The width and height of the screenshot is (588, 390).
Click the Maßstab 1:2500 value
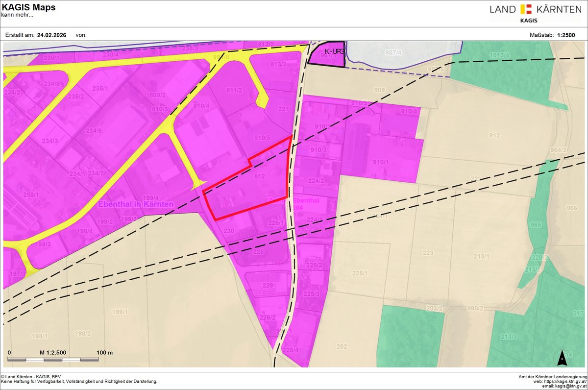pyautogui.click(x=567, y=36)
